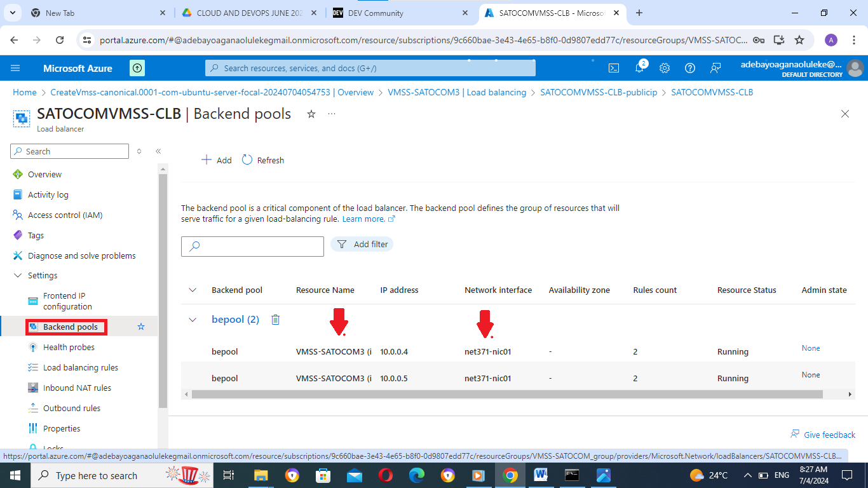Refresh the backend pools list
Viewport: 868px width, 488px height.
pyautogui.click(x=263, y=160)
